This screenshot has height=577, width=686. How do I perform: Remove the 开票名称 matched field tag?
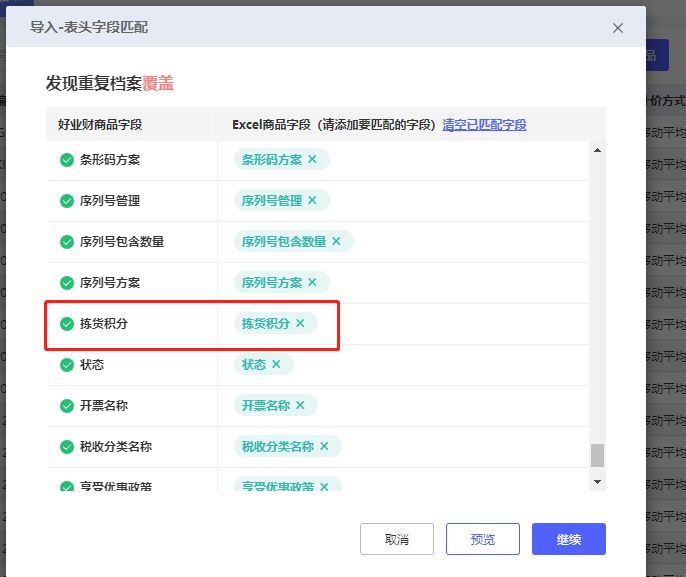[300, 406]
